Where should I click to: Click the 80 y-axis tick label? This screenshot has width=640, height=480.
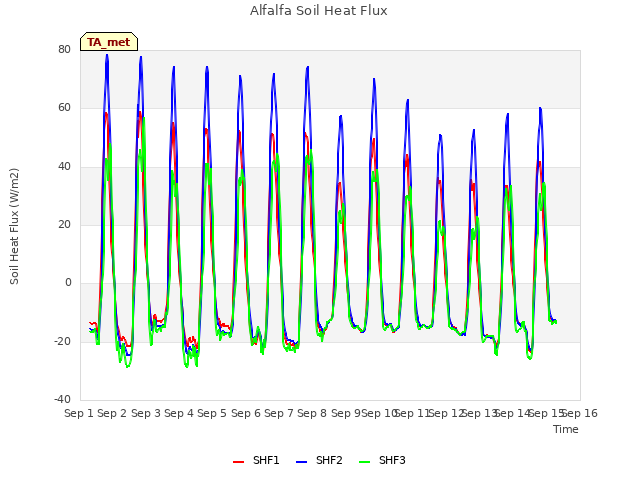64,49
